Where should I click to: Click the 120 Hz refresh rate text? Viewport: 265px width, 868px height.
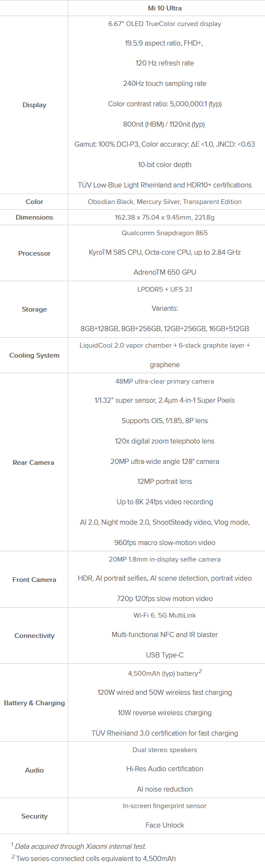165,63
